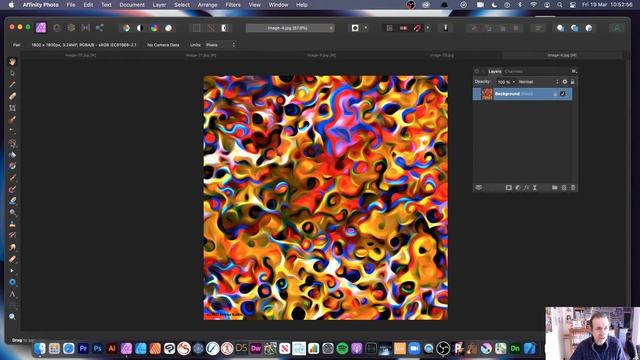Open Adjustments from Layers panel footer
Image resolution: width=640 pixels, height=360 pixels.
(x=518, y=188)
